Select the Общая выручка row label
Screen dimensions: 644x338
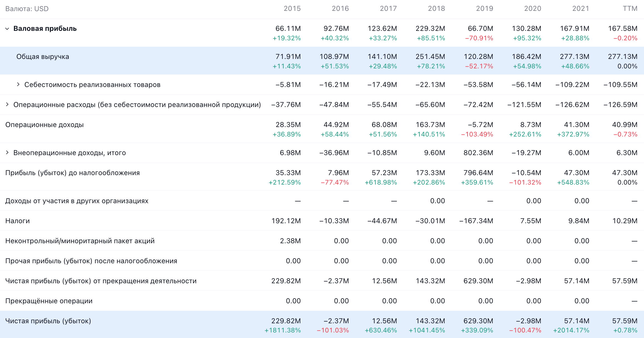43,57
